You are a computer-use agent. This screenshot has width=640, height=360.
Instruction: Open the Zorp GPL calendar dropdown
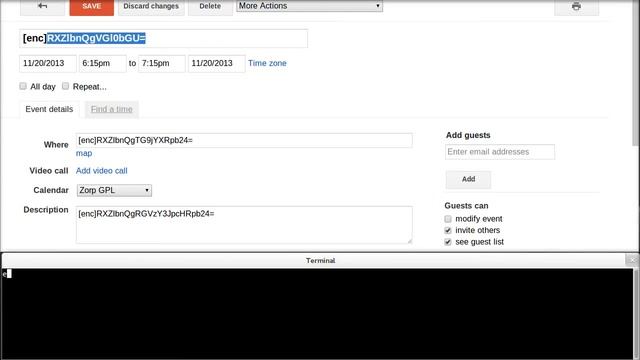114,190
